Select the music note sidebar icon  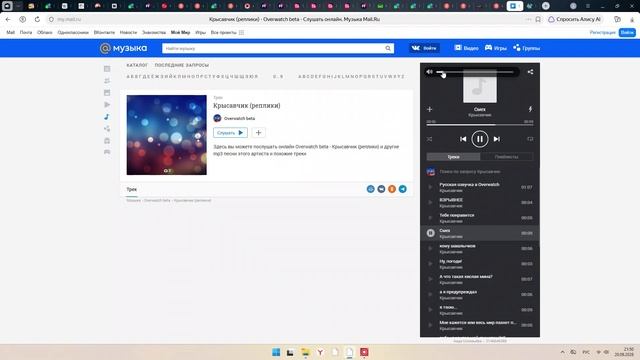[x=107, y=117]
